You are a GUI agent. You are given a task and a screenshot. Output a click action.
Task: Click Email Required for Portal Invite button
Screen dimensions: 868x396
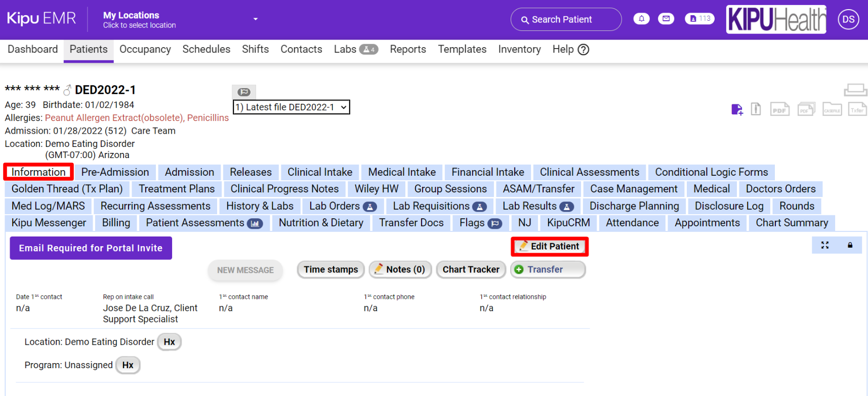(91, 248)
